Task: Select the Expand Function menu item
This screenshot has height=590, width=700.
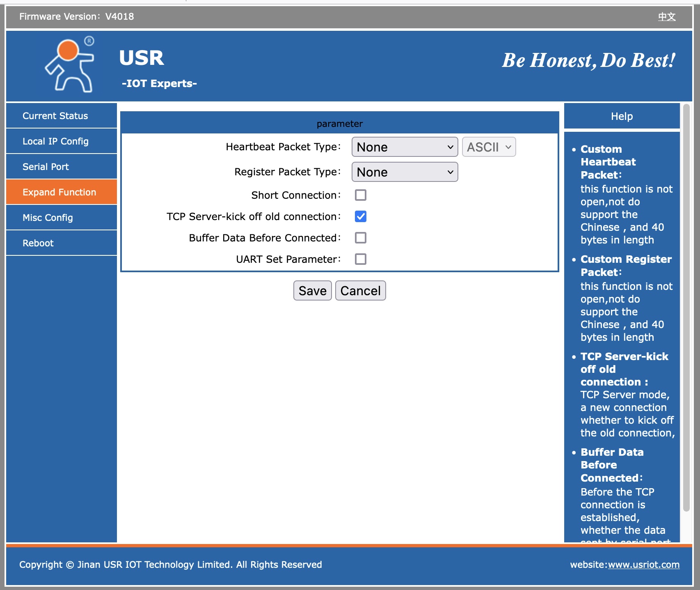Action: coord(59,192)
